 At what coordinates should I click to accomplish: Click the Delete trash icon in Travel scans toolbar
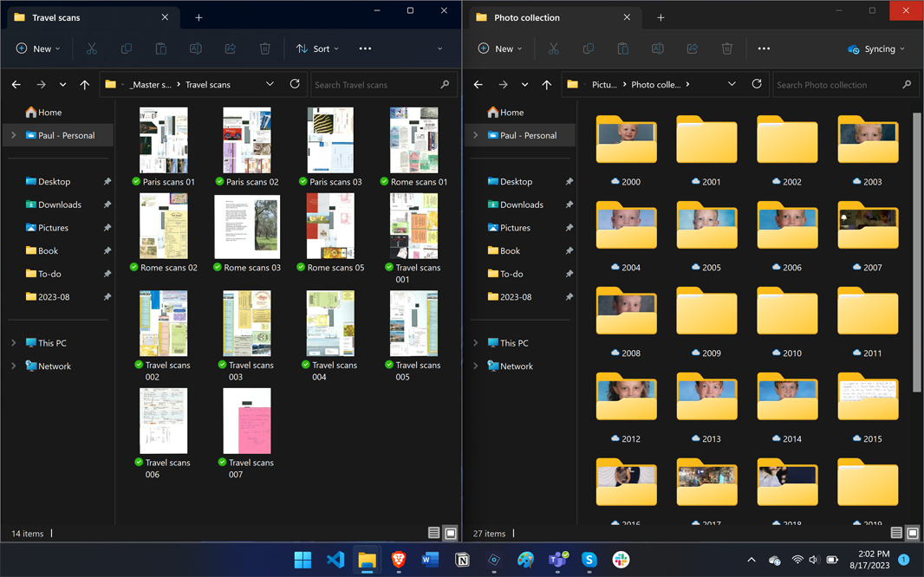point(265,49)
